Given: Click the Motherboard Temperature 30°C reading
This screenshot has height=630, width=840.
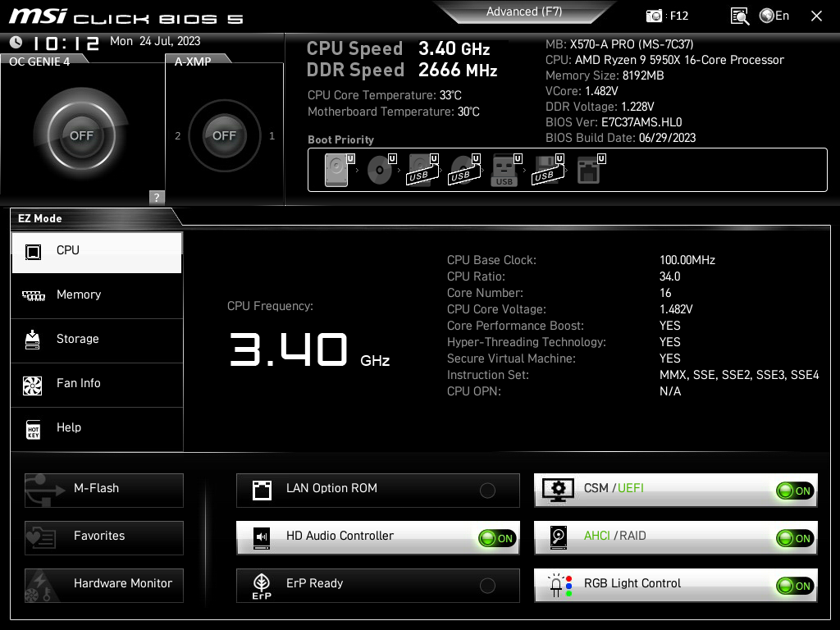Looking at the screenshot, I should click(393, 112).
